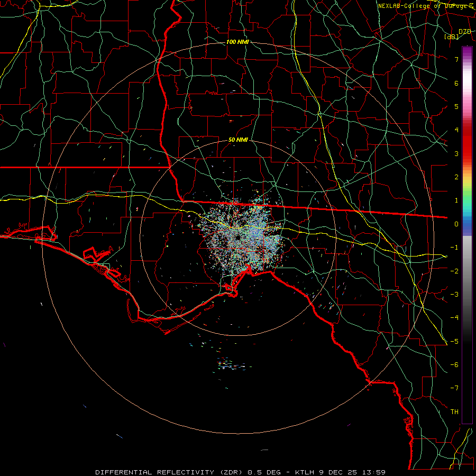Click the "7" scale value

(456, 59)
